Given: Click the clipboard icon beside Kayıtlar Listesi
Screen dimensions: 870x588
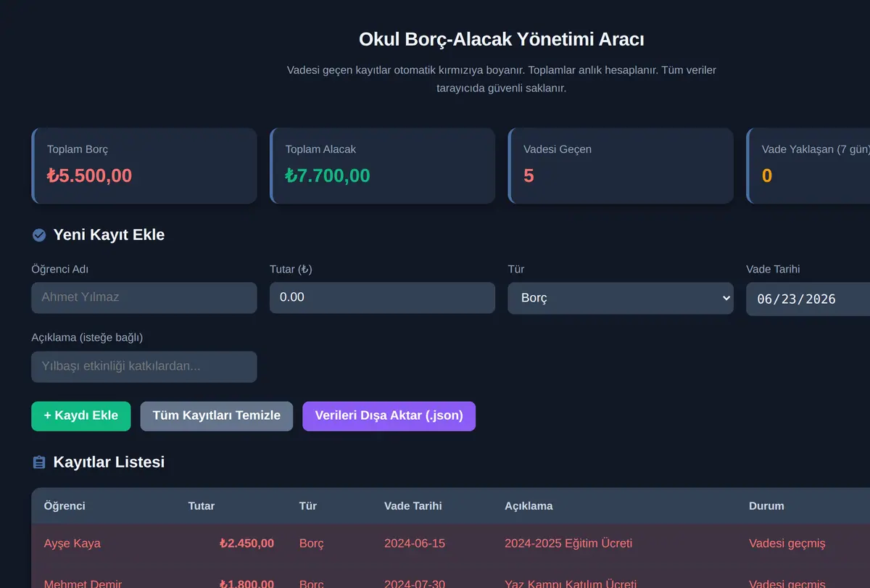Looking at the screenshot, I should point(39,462).
